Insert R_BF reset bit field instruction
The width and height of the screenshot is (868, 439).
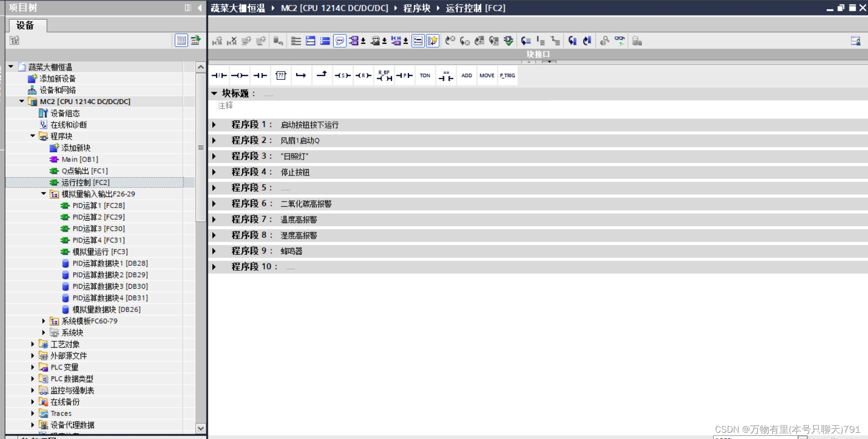[x=384, y=75]
